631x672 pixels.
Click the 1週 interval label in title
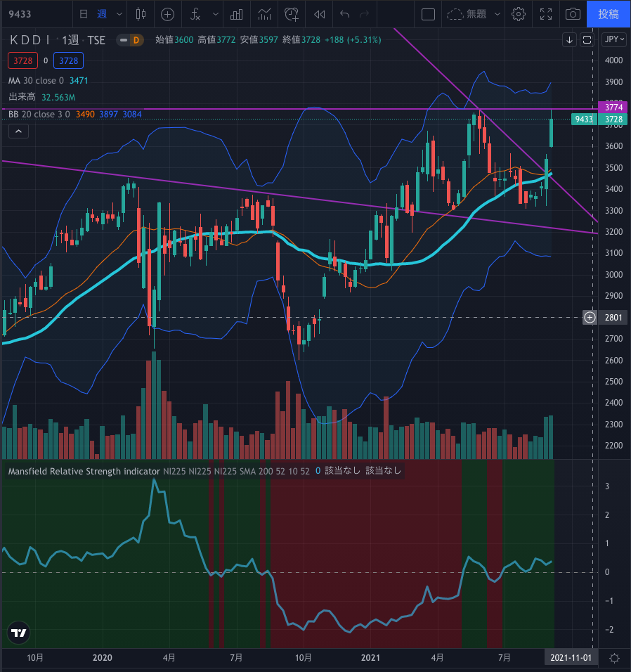click(71, 40)
